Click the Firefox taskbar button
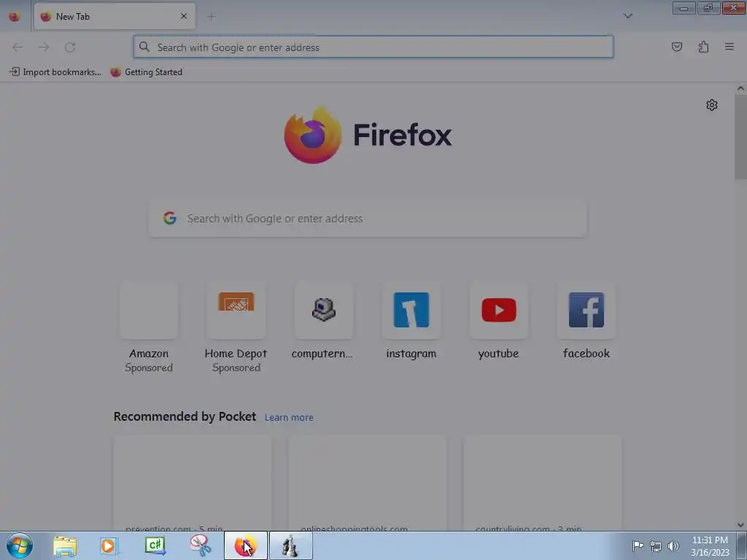The height and width of the screenshot is (560, 747). click(245, 545)
